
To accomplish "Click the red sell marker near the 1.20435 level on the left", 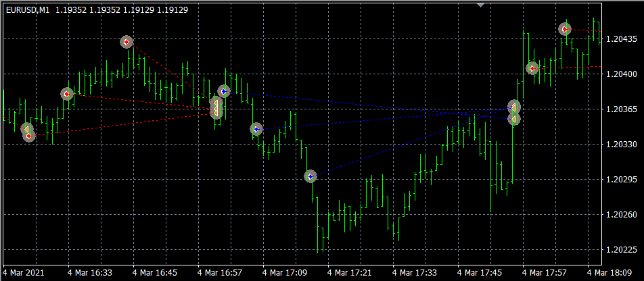I will coord(127,42).
